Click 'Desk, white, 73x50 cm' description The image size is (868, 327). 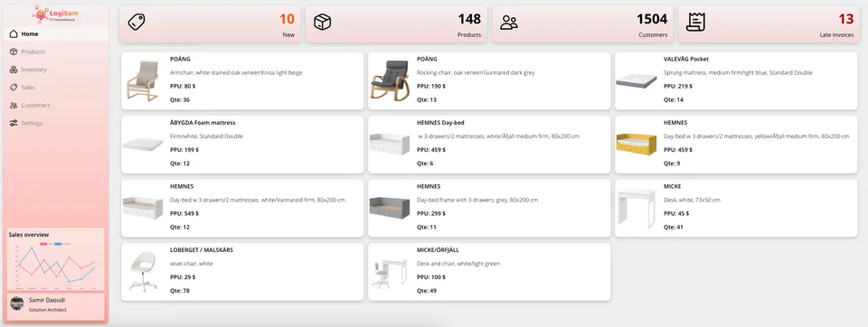click(x=692, y=201)
